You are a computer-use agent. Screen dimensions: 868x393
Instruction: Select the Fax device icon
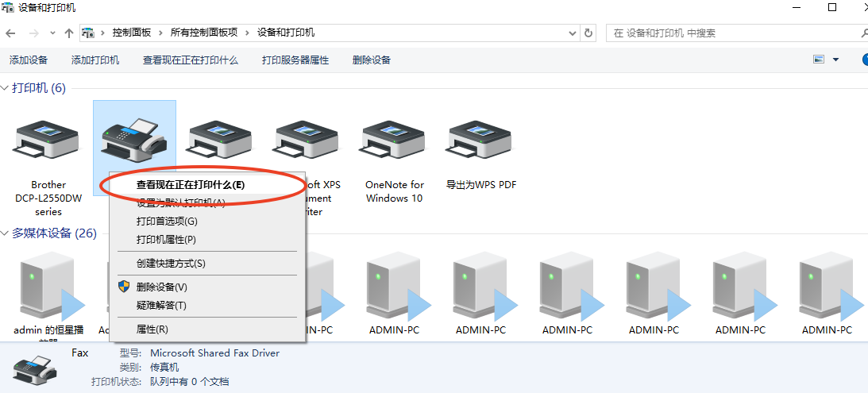point(133,137)
